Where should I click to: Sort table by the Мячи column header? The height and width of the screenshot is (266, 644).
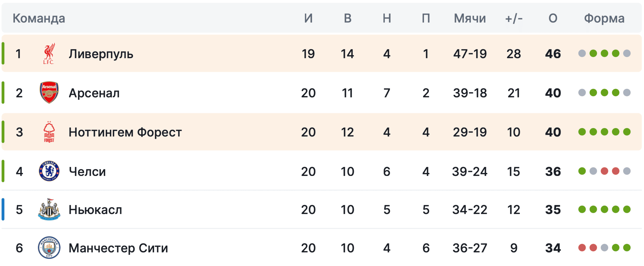click(470, 18)
